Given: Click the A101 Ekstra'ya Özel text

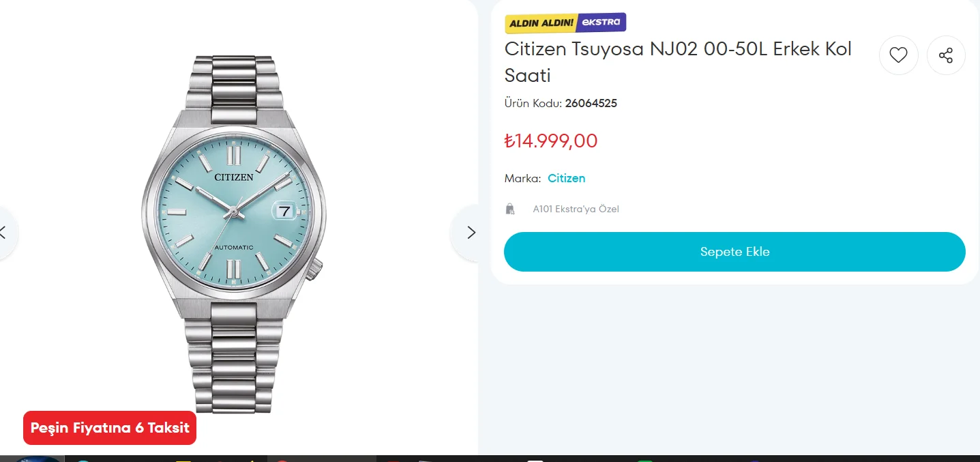Looking at the screenshot, I should (x=576, y=210).
